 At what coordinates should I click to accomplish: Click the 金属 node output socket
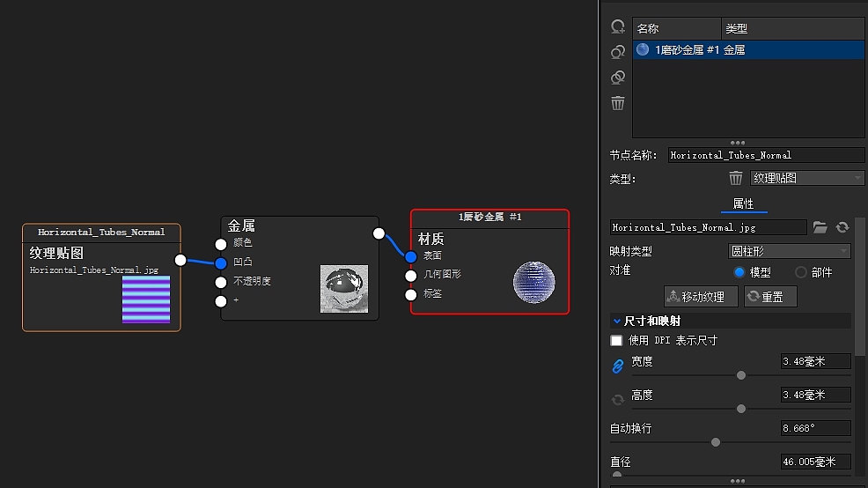point(379,233)
